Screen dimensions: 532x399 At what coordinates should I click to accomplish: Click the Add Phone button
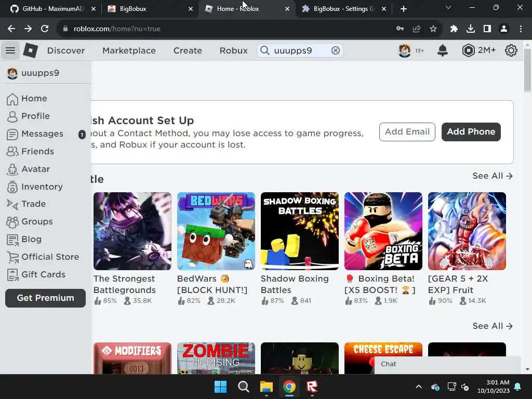(471, 131)
